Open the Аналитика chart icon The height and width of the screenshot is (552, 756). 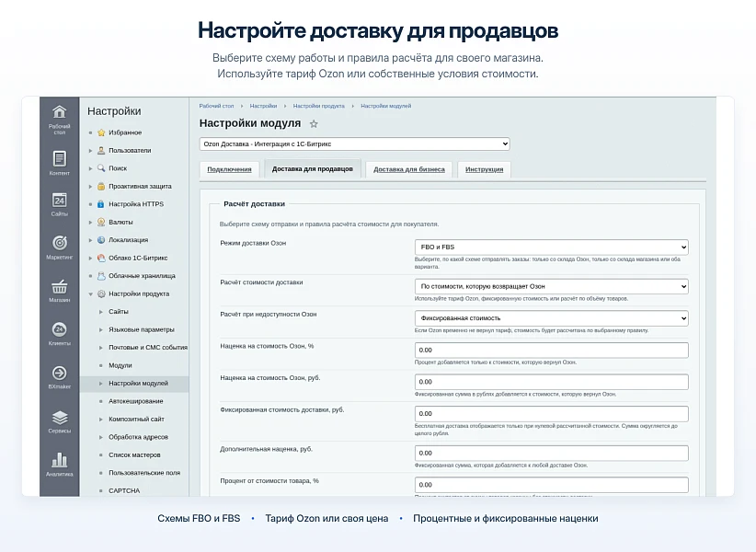coord(59,460)
